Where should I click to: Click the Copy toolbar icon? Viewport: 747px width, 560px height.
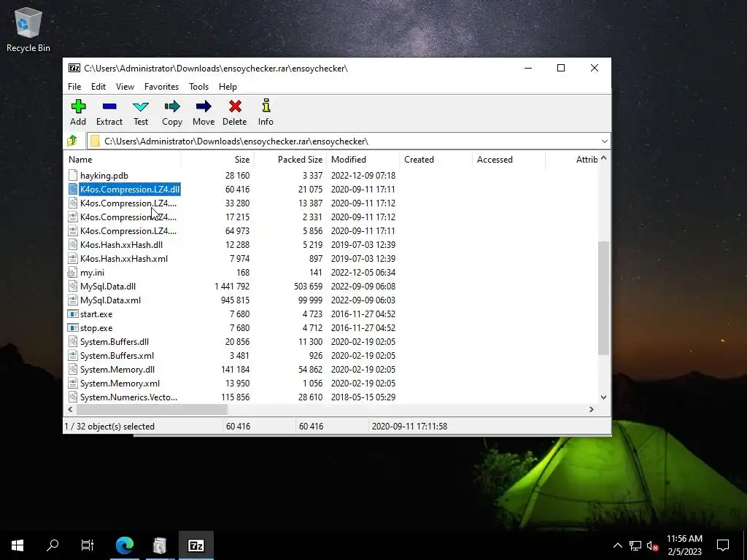tap(172, 106)
